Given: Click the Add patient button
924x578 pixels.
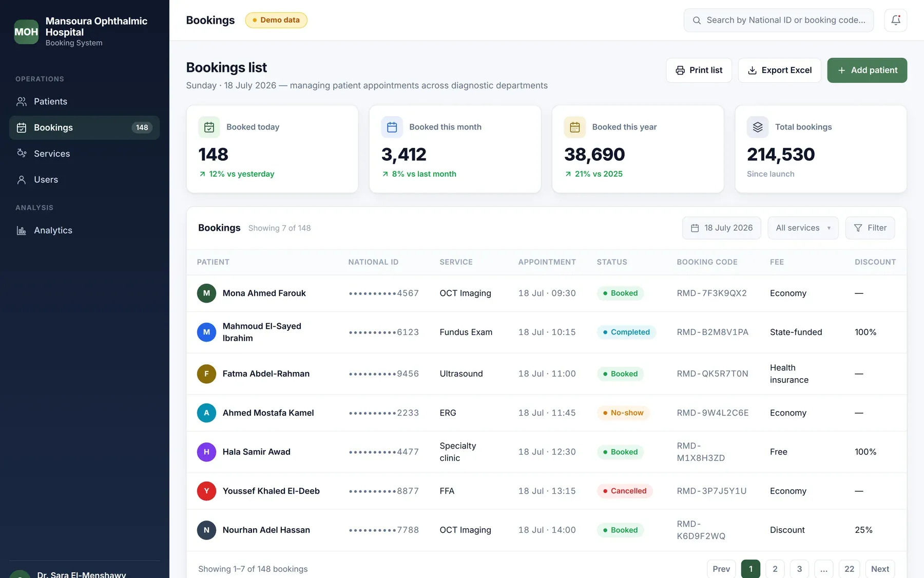Looking at the screenshot, I should (x=867, y=70).
